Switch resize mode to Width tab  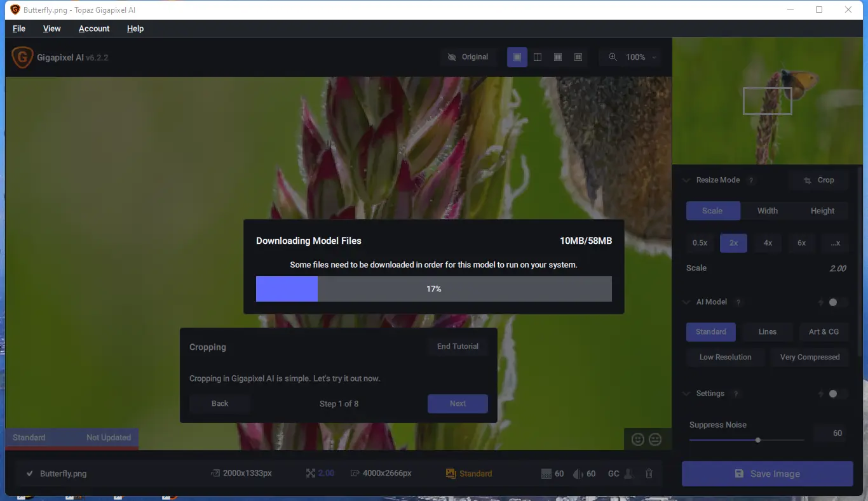768,211
